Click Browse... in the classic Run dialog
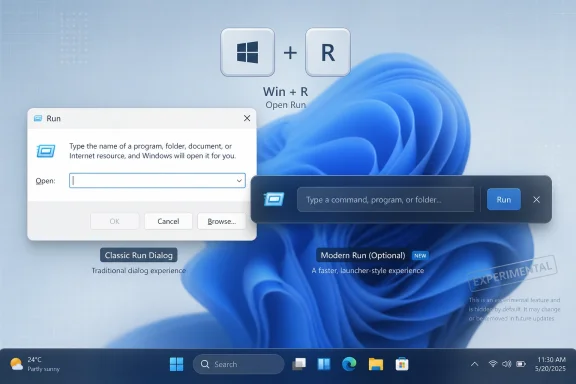This screenshot has width=576, height=384. click(x=222, y=221)
